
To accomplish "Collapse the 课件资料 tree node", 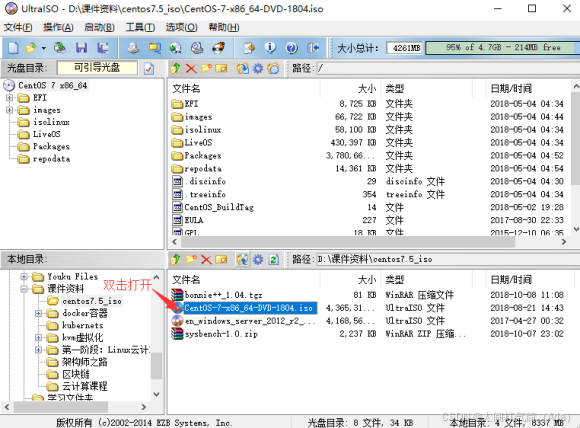I will [24, 289].
